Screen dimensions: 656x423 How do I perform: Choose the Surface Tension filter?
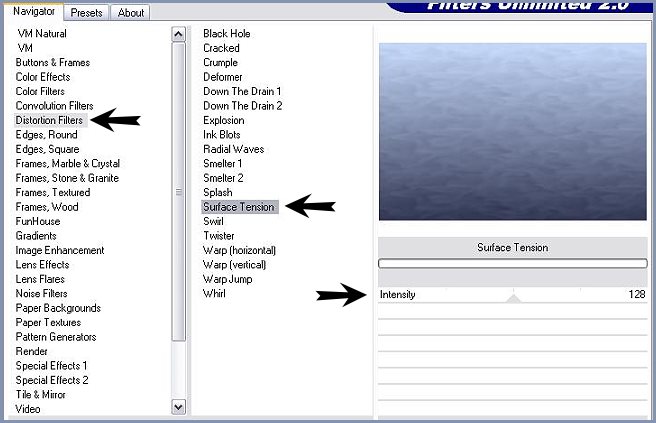[238, 207]
